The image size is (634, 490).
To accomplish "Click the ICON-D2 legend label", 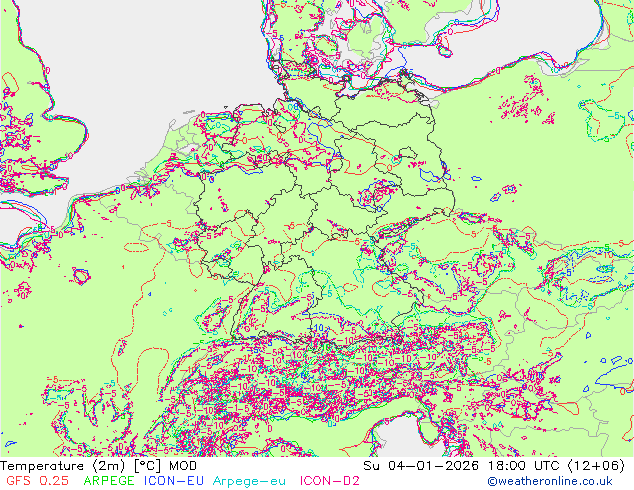I will pos(330,481).
